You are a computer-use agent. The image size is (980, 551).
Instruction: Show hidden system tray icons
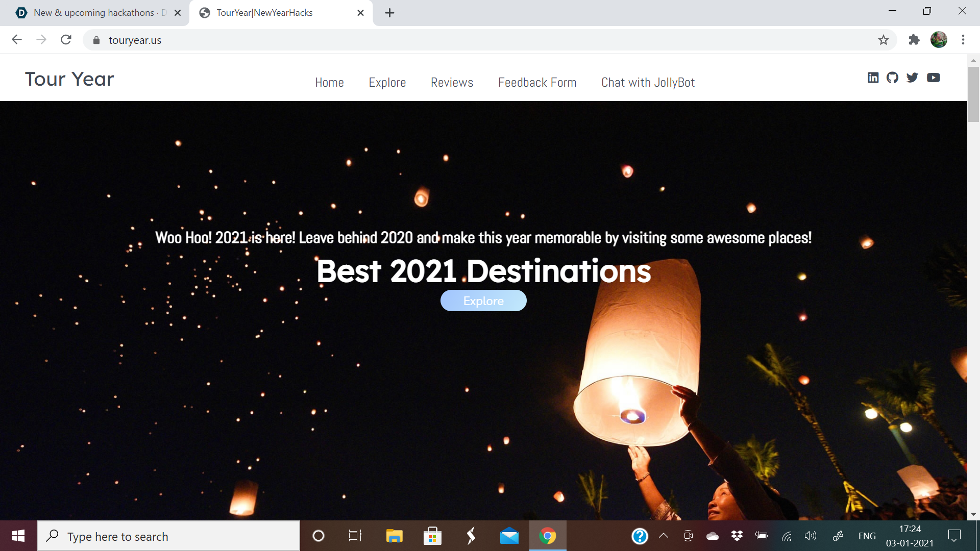(664, 536)
